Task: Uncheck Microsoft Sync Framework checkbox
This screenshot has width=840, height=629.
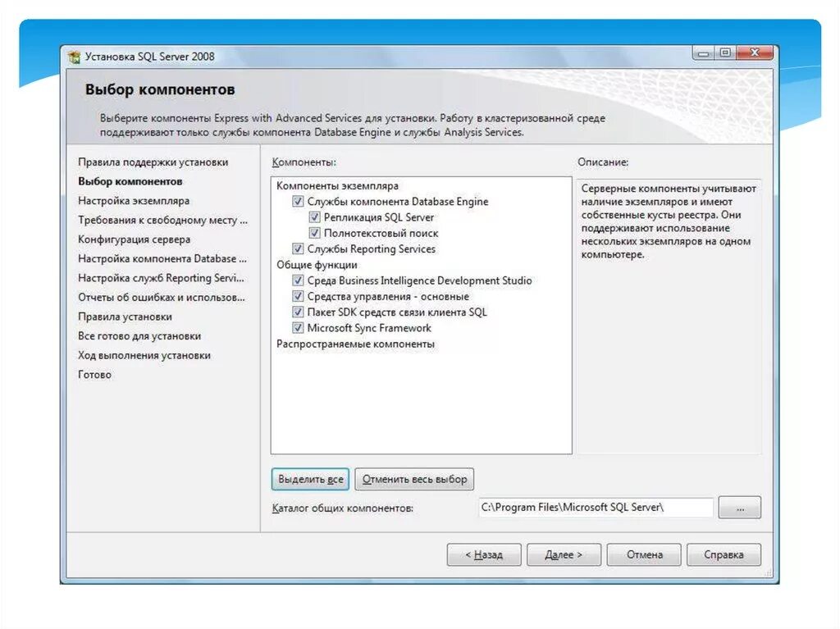Action: click(298, 328)
